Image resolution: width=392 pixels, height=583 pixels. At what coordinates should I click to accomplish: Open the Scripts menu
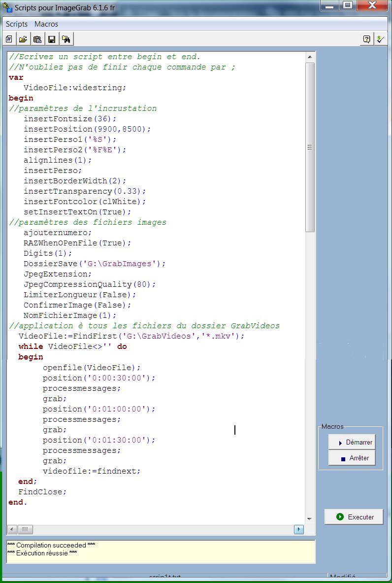point(17,24)
